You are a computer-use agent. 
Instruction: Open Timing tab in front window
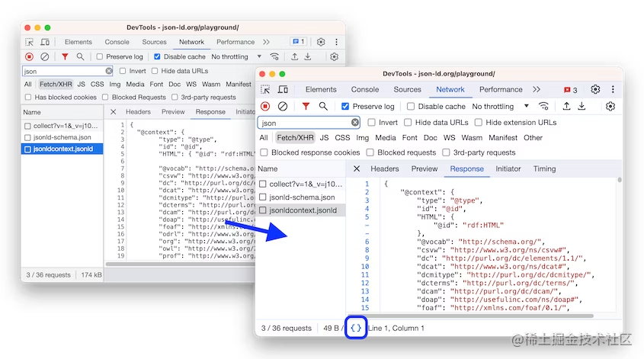[544, 168]
